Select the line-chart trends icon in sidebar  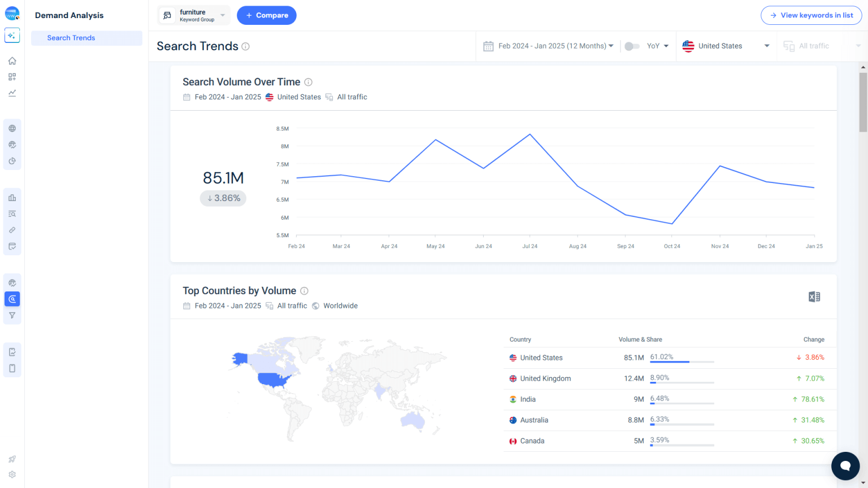tap(12, 93)
